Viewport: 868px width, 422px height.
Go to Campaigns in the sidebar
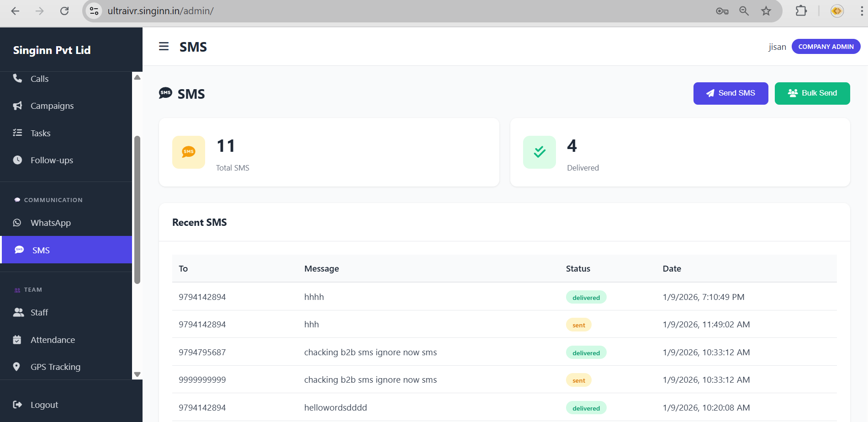coord(52,106)
